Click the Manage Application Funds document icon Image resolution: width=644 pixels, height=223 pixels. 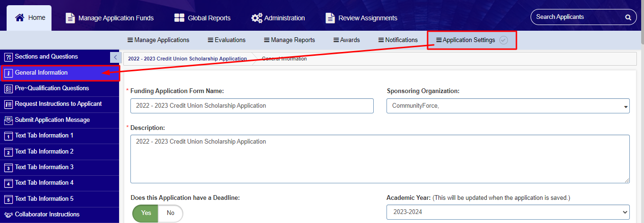pyautogui.click(x=70, y=18)
